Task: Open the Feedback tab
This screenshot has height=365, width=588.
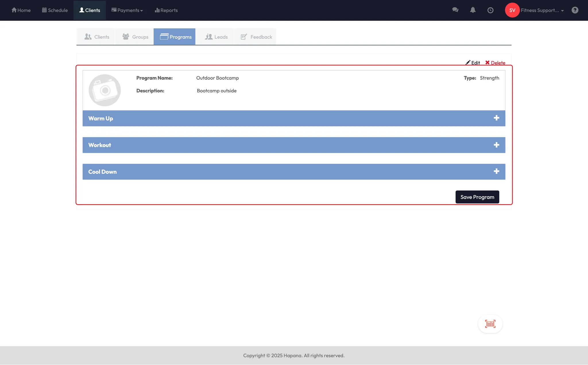Action: pos(256,37)
